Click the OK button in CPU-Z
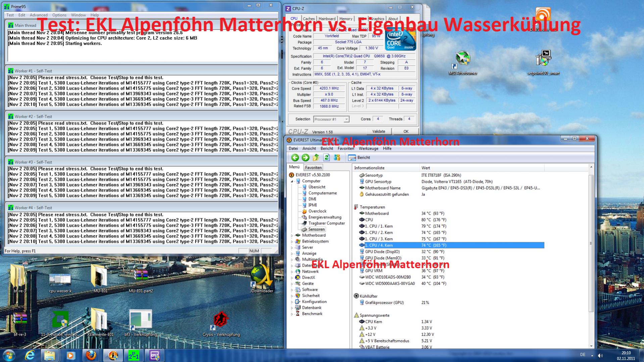 tap(406, 132)
